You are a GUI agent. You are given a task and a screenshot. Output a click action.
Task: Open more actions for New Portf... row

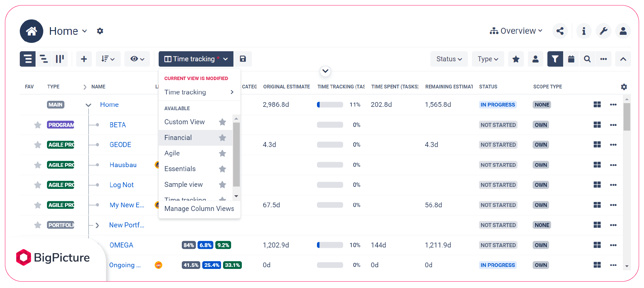coord(613,225)
